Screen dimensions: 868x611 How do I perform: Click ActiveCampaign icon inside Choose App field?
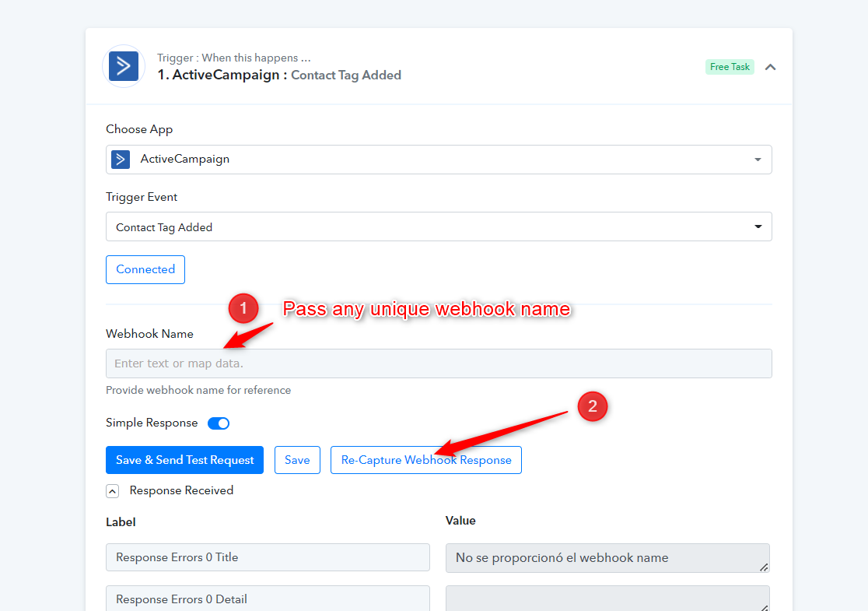(x=121, y=160)
